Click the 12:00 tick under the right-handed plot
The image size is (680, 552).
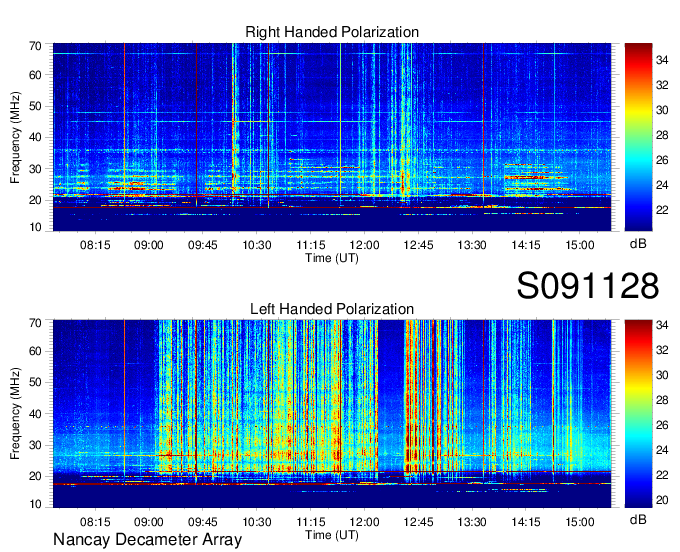[364, 245]
